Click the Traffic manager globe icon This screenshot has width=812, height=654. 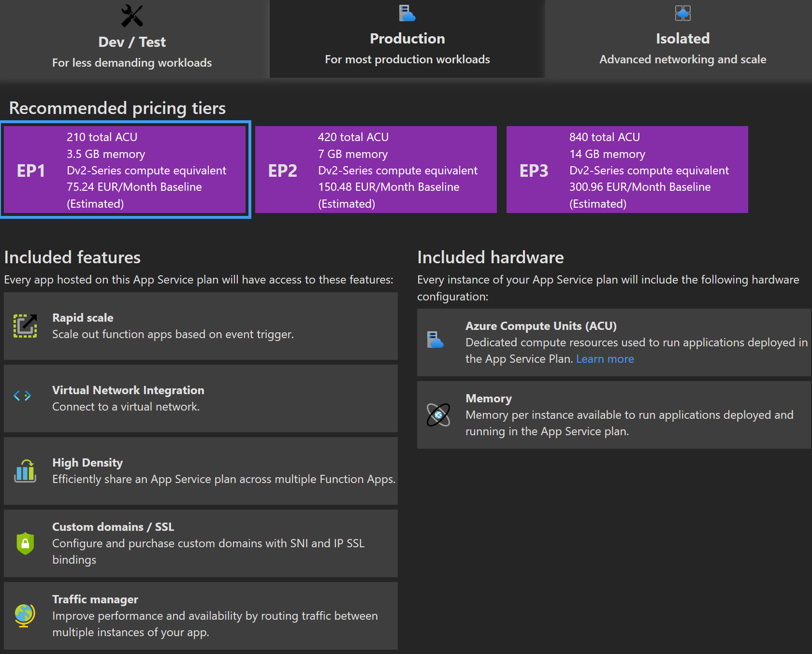tap(25, 616)
